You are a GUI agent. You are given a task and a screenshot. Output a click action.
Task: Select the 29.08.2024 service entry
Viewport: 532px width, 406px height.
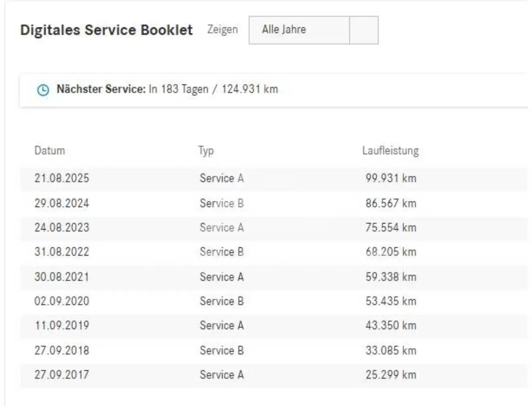[x=274, y=203]
